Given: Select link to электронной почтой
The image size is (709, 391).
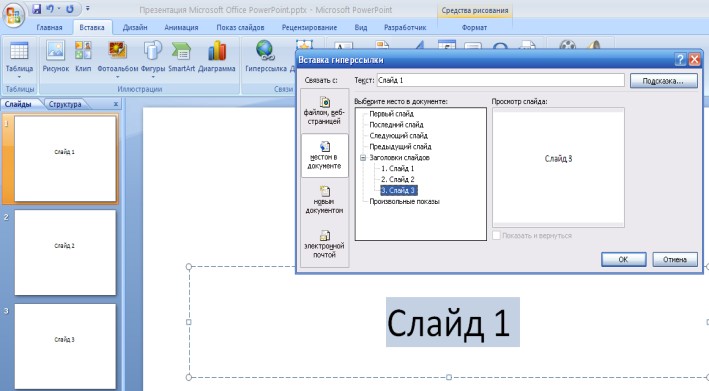Looking at the screenshot, I should tap(324, 244).
